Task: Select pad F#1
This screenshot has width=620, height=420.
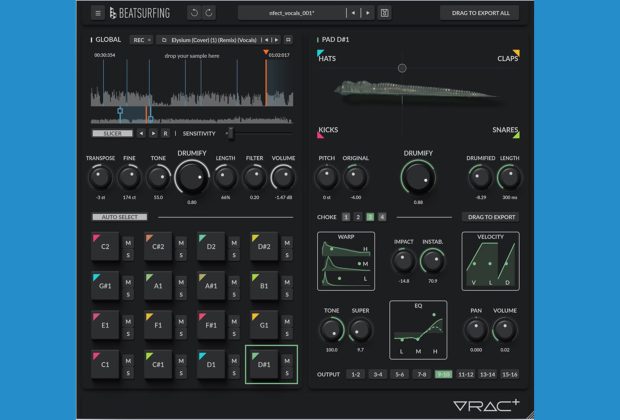Action: click(211, 325)
